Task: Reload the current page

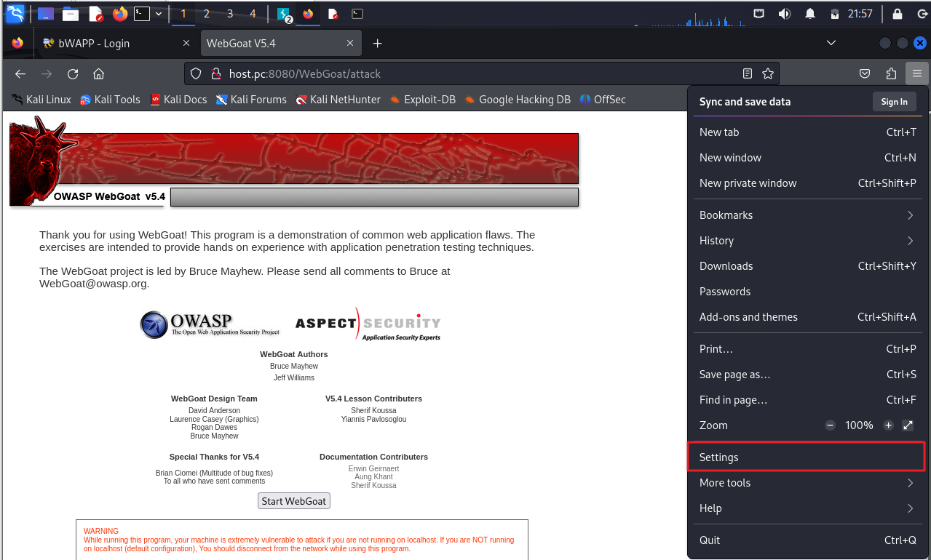Action: coord(73,73)
